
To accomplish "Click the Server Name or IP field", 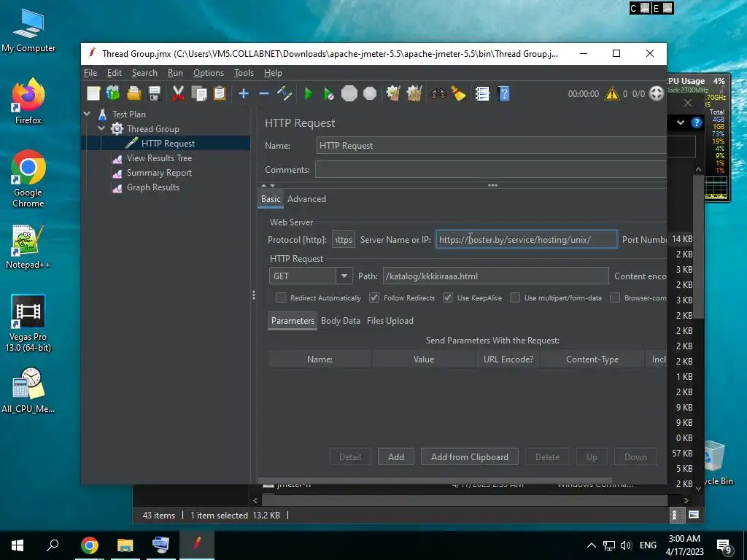I will coord(527,239).
